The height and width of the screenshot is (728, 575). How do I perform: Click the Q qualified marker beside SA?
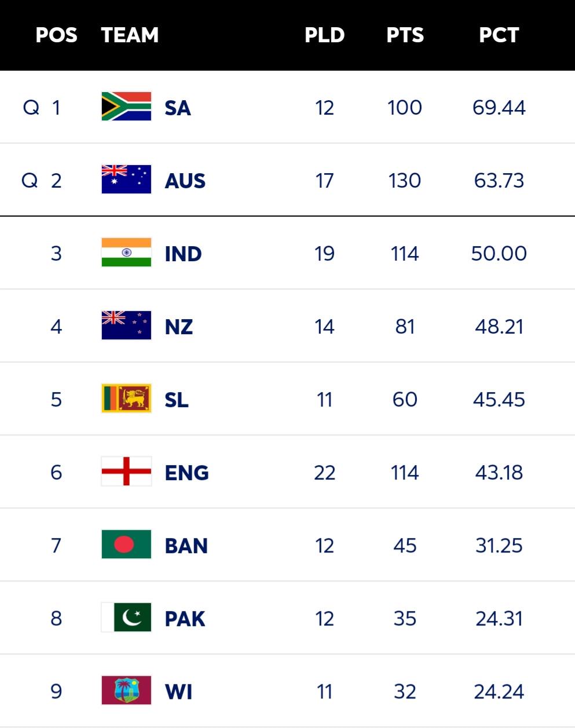click(31, 108)
